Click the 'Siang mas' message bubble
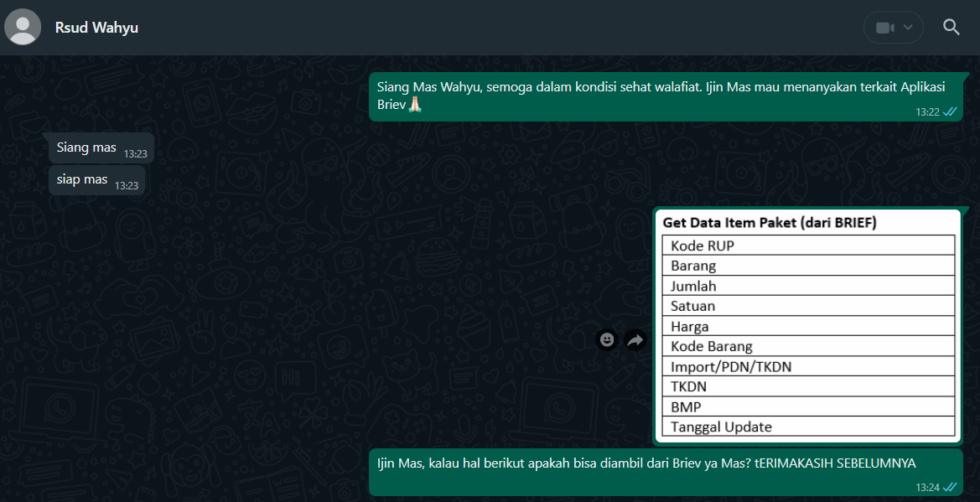Image resolution: width=980 pixels, height=502 pixels. (x=101, y=148)
